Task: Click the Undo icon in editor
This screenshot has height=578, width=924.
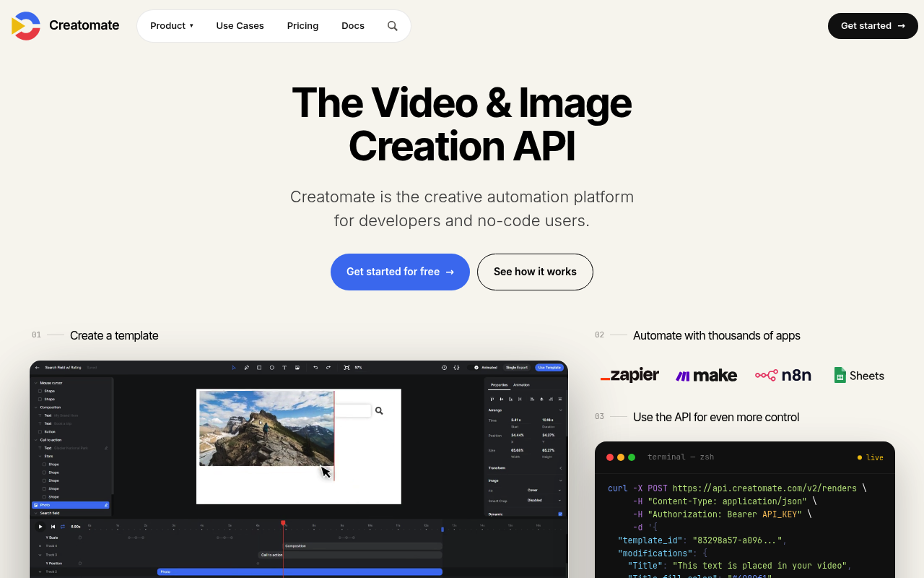Action: click(x=315, y=368)
